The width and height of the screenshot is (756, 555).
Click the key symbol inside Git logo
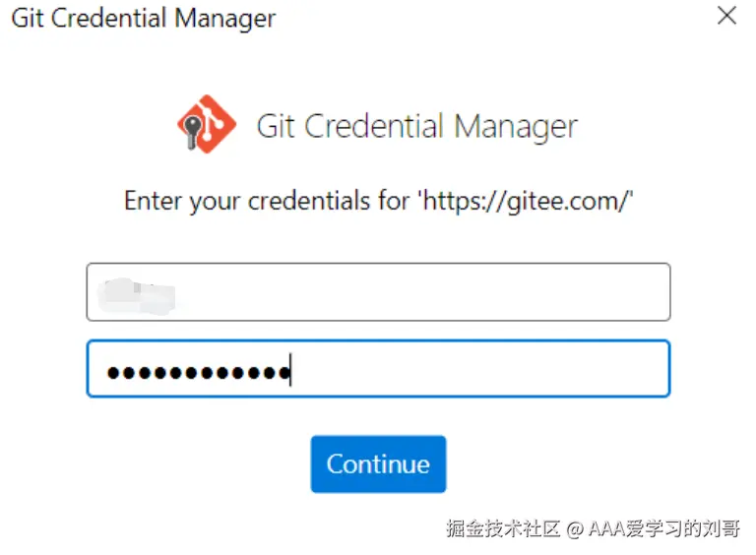(192, 129)
